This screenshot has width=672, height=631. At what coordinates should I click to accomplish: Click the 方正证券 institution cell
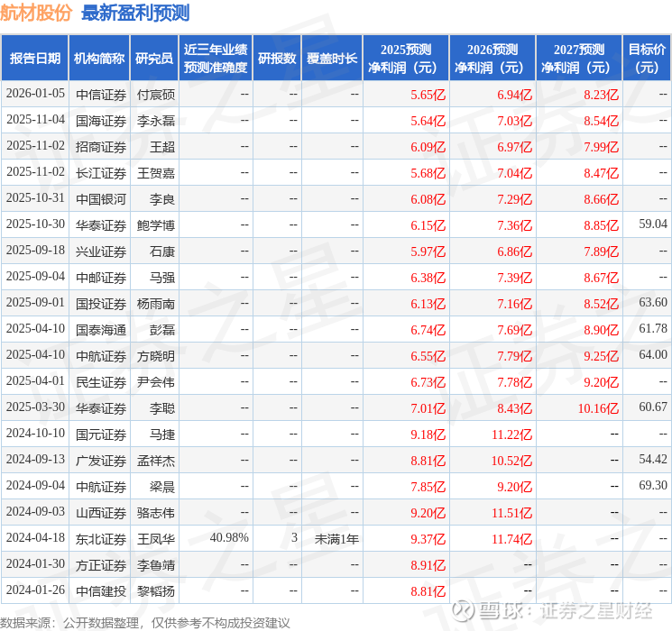pyautogui.click(x=101, y=565)
